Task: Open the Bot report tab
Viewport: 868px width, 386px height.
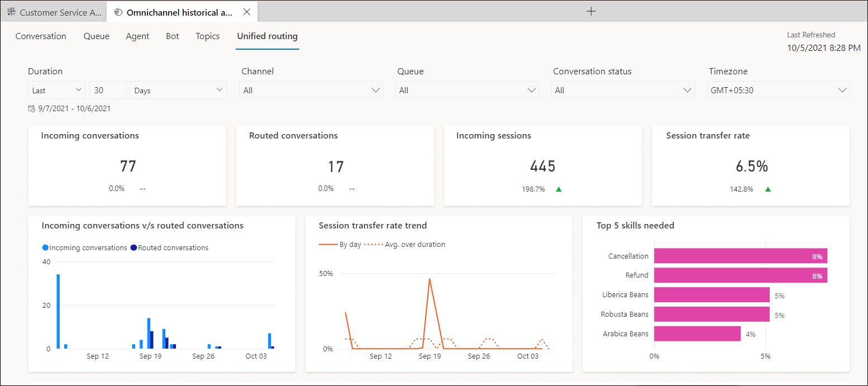Action: tap(173, 36)
